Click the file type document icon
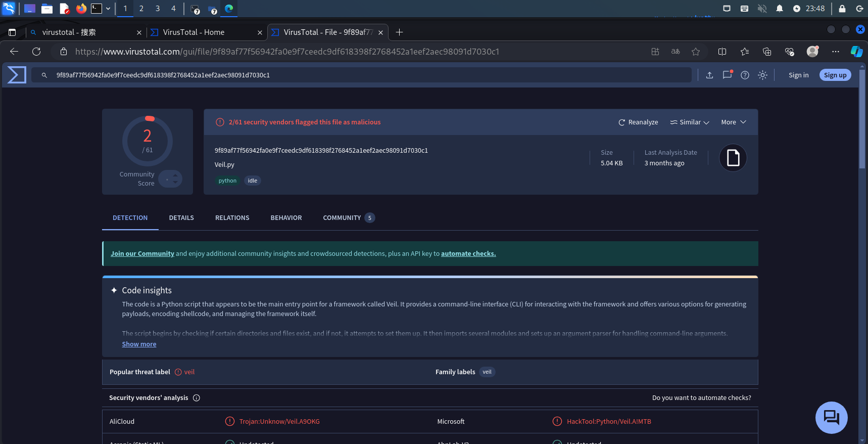868x444 pixels. [733, 158]
